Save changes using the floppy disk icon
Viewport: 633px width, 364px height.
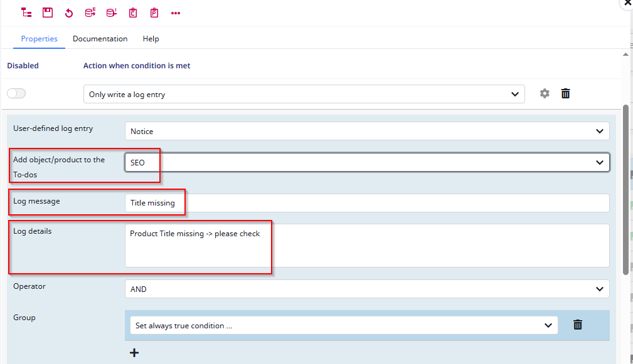coord(47,12)
